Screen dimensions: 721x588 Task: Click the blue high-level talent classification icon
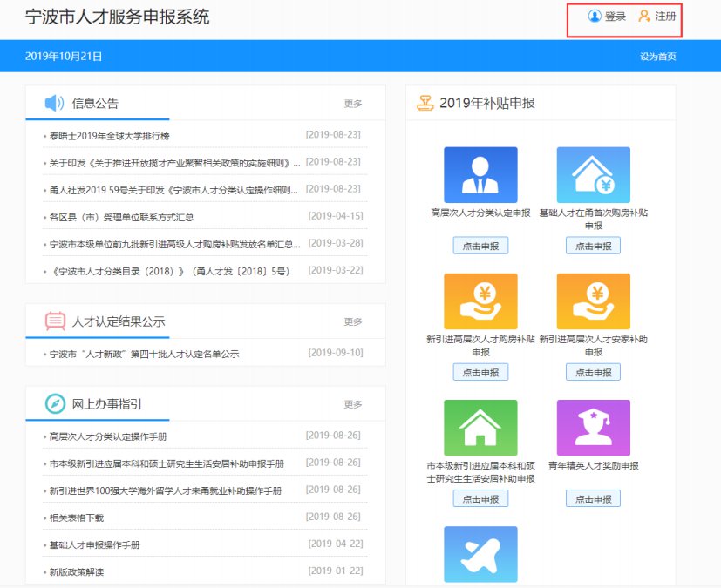click(x=480, y=174)
